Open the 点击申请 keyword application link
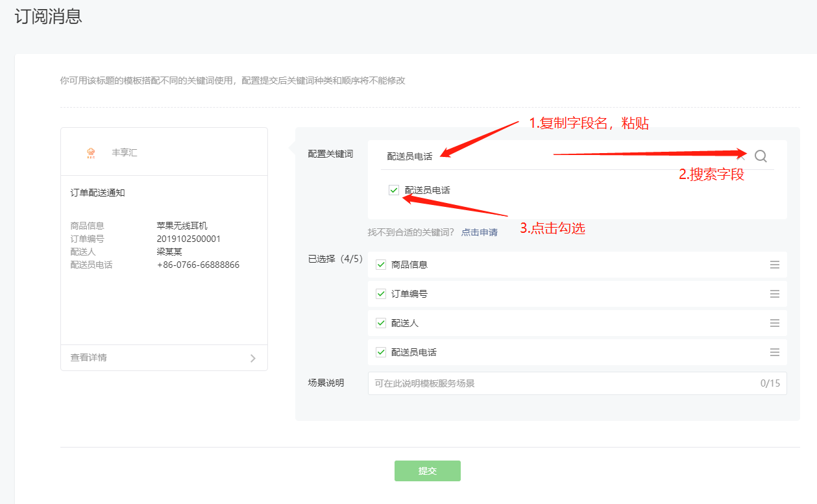Image resolution: width=817 pixels, height=504 pixels. tap(480, 232)
